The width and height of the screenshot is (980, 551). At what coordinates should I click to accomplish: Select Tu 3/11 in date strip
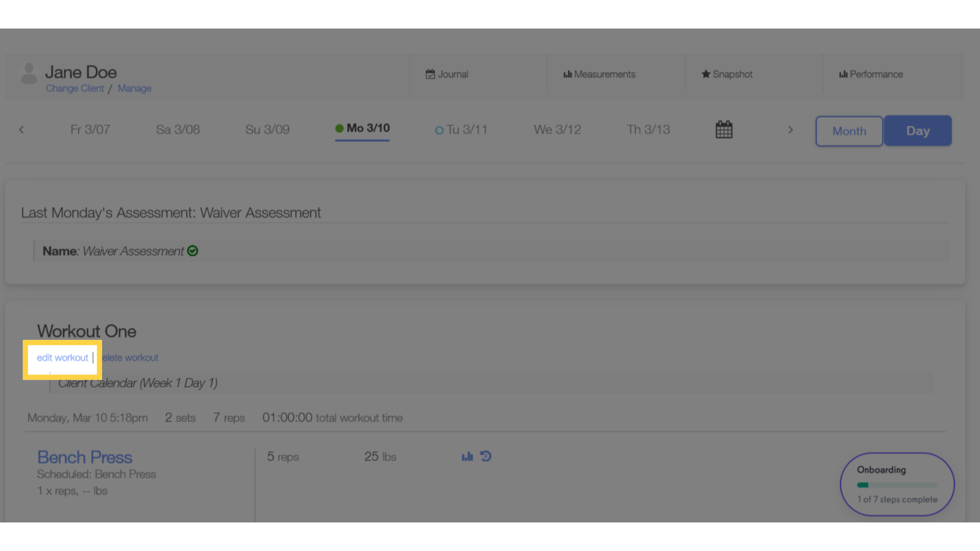point(461,130)
